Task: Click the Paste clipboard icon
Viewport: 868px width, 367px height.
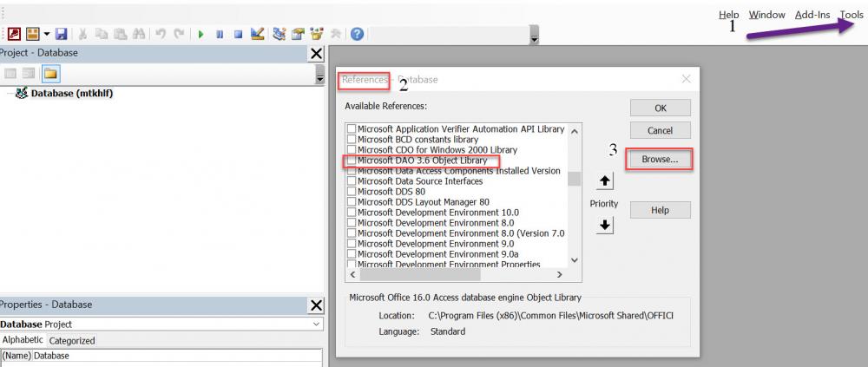Action: point(120,35)
